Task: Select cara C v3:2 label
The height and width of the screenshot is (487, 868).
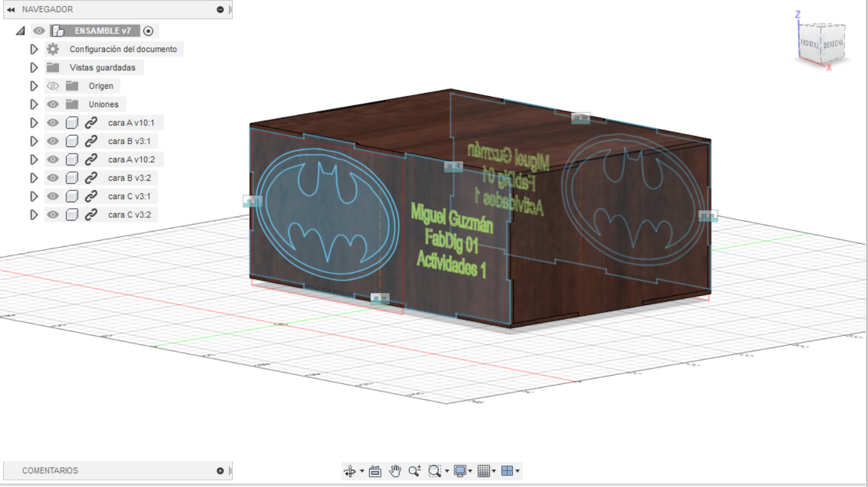Action: click(x=129, y=214)
